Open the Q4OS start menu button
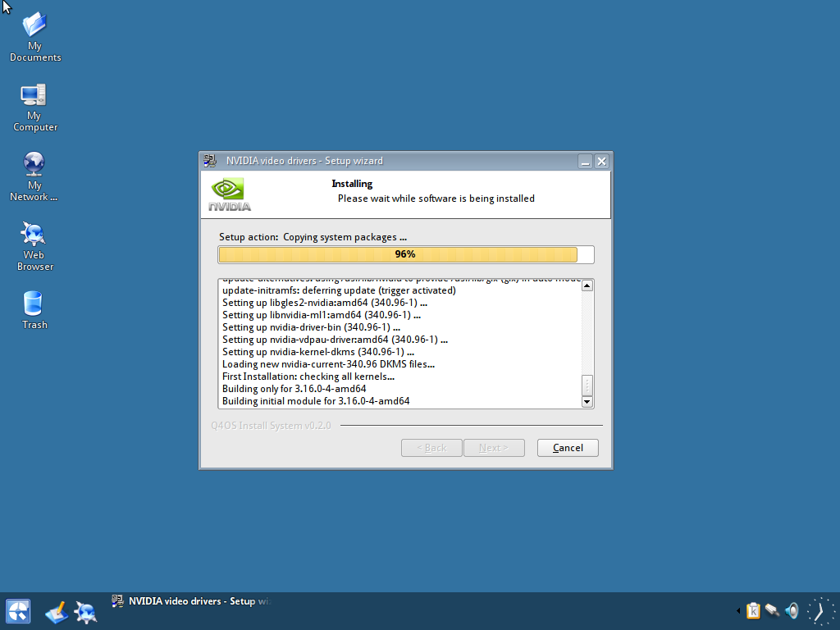Image resolution: width=840 pixels, height=630 pixels. point(18,610)
